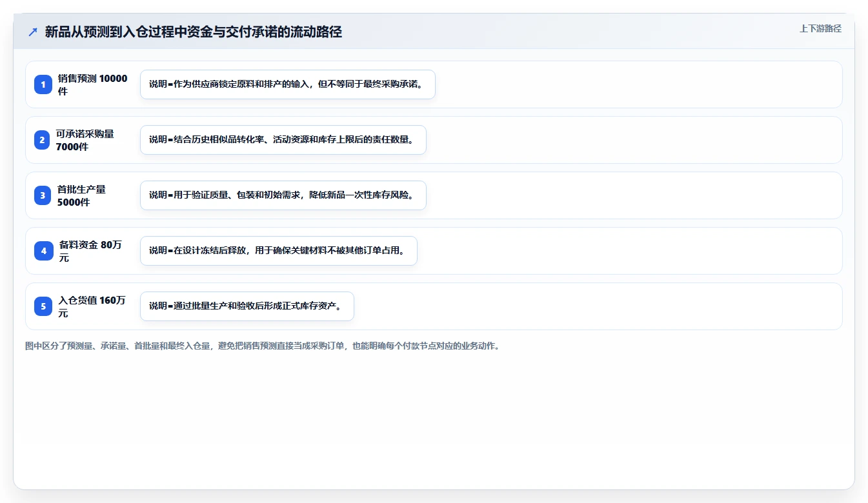Select the 销售预测 10000件 label

pyautogui.click(x=92, y=84)
